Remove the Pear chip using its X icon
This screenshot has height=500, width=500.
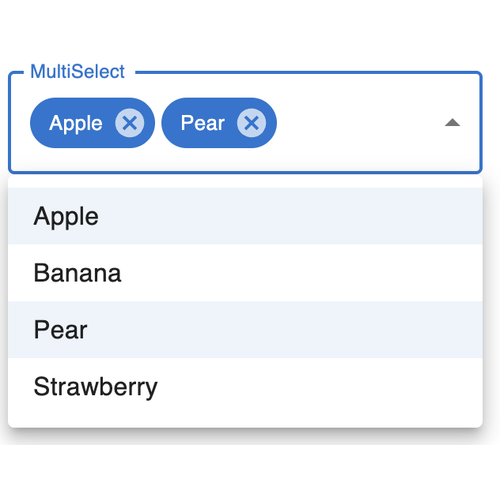(251, 123)
